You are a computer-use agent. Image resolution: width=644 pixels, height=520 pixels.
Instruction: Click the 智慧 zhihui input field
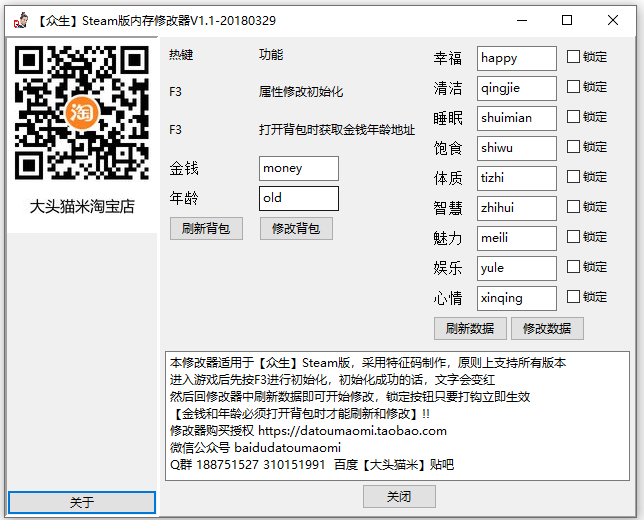[517, 208]
